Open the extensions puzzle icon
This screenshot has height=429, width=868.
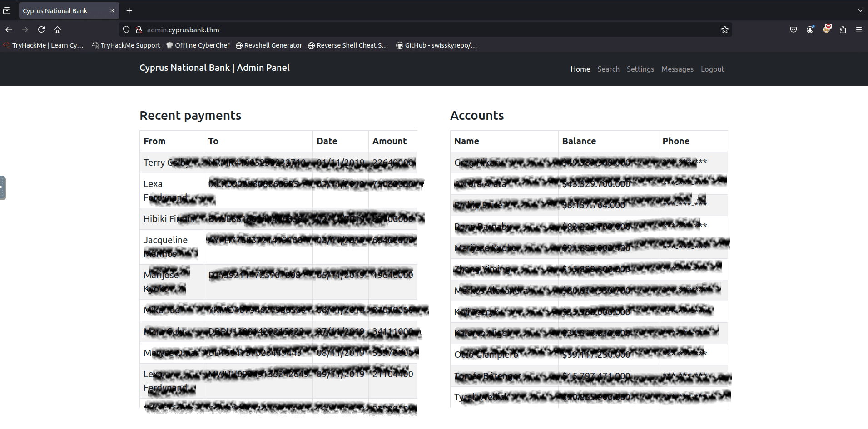coord(843,30)
